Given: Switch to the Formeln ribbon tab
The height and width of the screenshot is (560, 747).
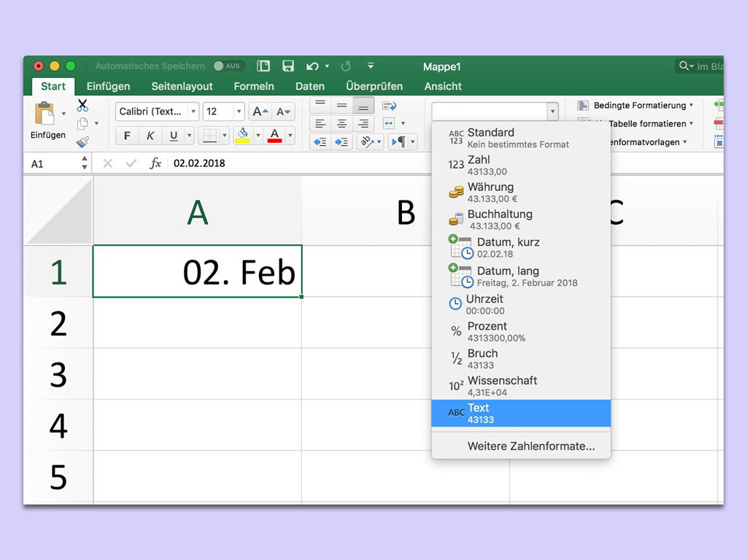Looking at the screenshot, I should click(254, 86).
